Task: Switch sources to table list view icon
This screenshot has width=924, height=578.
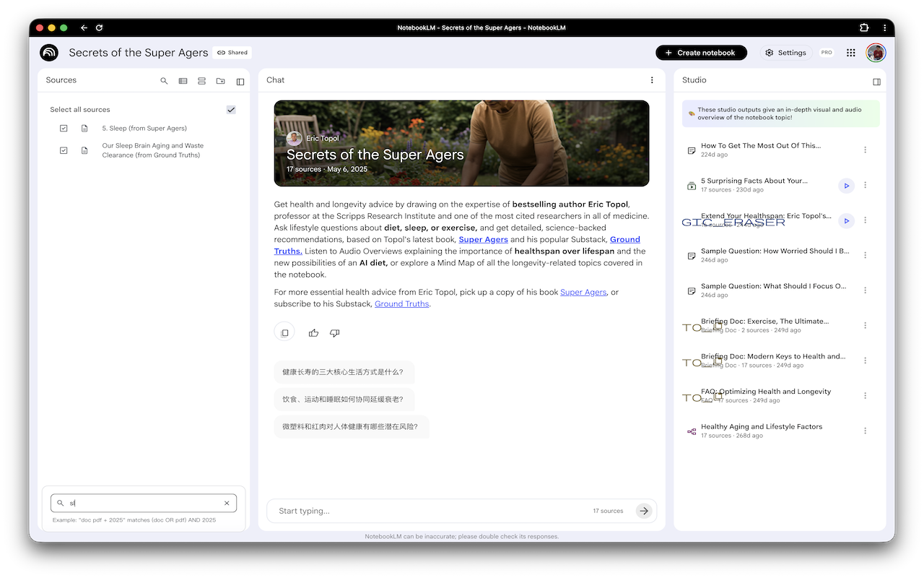Action: [x=183, y=81]
